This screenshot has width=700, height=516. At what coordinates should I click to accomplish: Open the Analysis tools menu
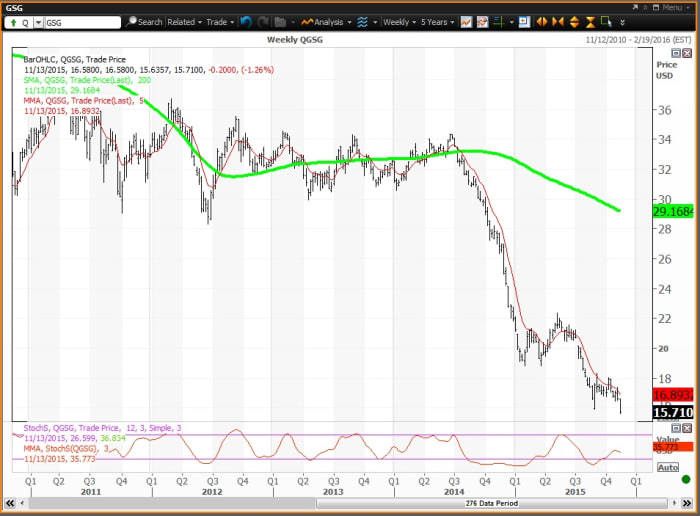324,21
